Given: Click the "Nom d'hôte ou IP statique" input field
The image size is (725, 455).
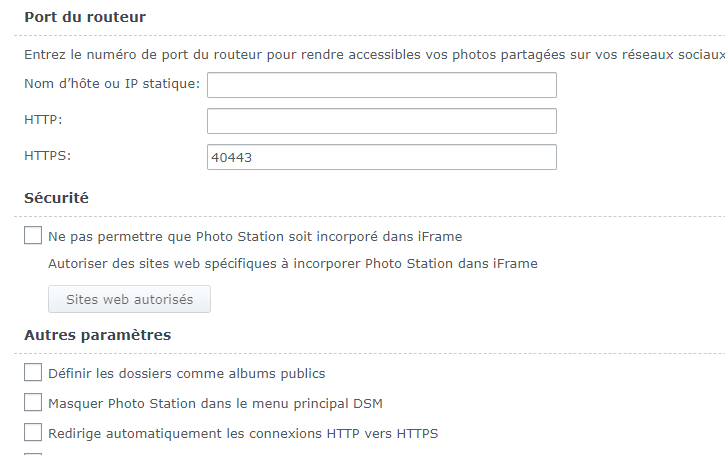Looking at the screenshot, I should [381, 85].
